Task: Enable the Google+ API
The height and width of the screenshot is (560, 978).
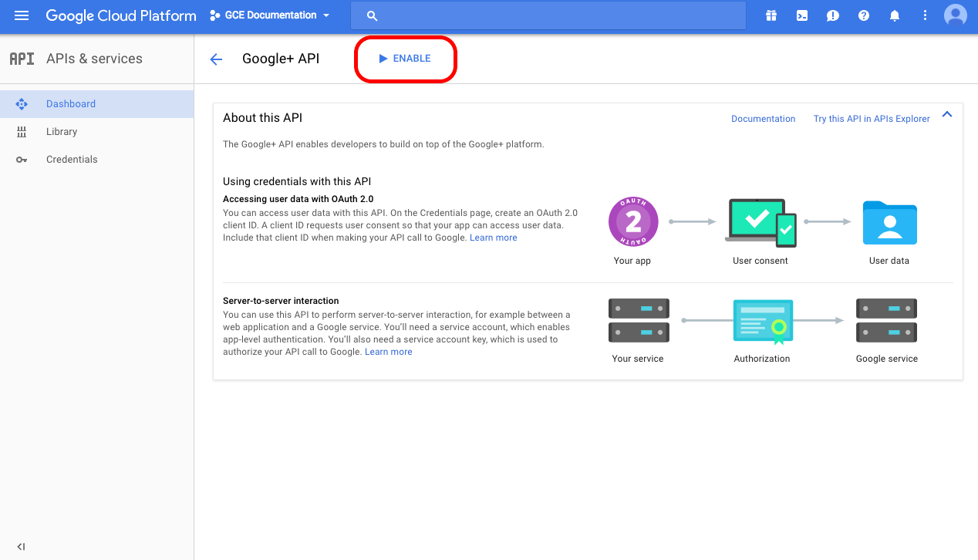Action: point(405,59)
